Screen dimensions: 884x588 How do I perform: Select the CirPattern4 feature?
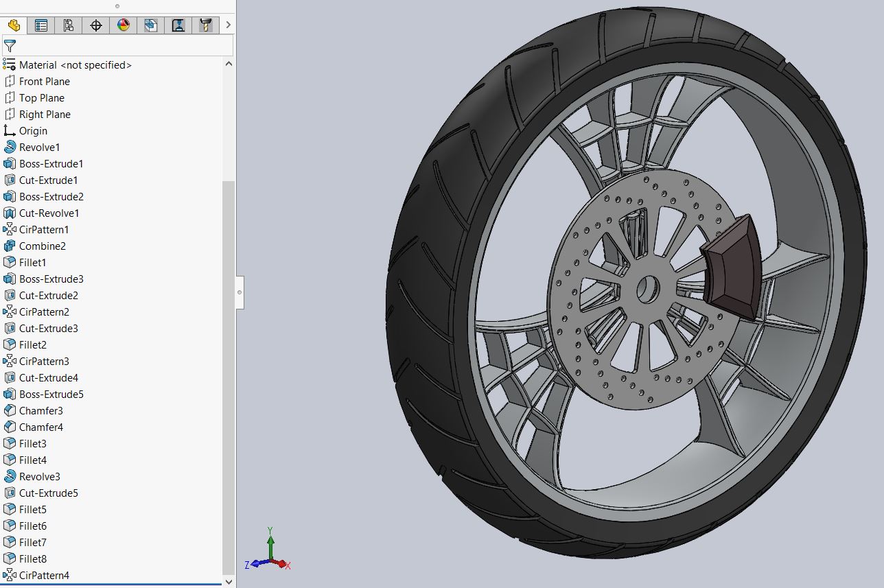(45, 575)
